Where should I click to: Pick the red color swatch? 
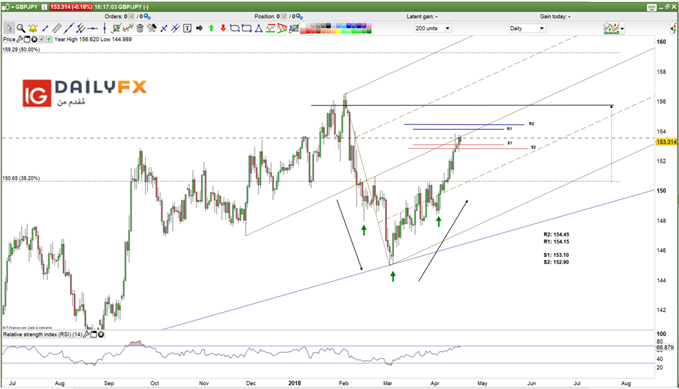coord(309,31)
